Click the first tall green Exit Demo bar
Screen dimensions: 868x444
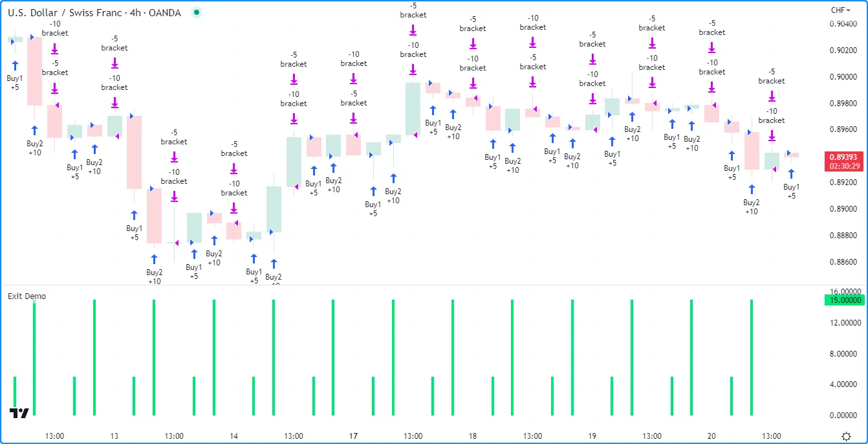click(34, 358)
